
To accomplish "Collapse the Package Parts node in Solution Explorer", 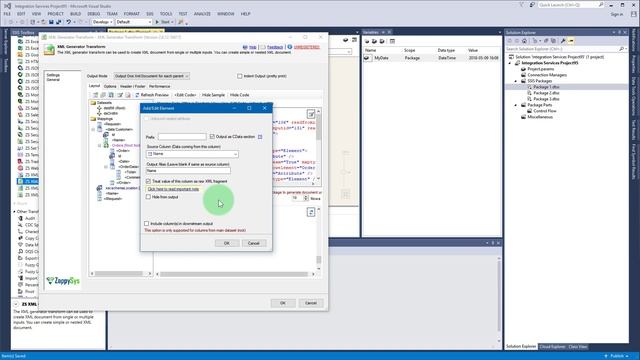I will point(516,105).
